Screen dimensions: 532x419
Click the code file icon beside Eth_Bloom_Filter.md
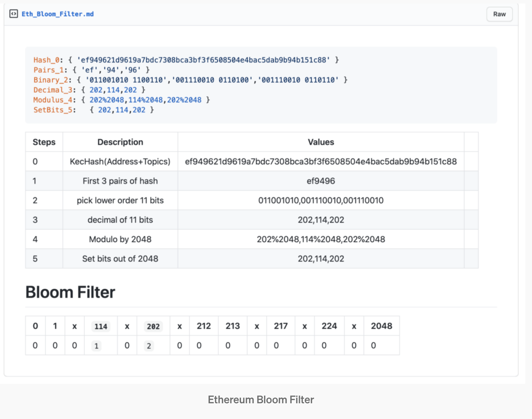pos(13,14)
